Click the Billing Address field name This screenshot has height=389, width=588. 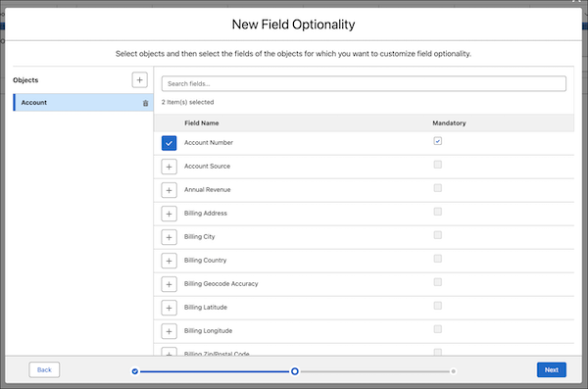[206, 213]
